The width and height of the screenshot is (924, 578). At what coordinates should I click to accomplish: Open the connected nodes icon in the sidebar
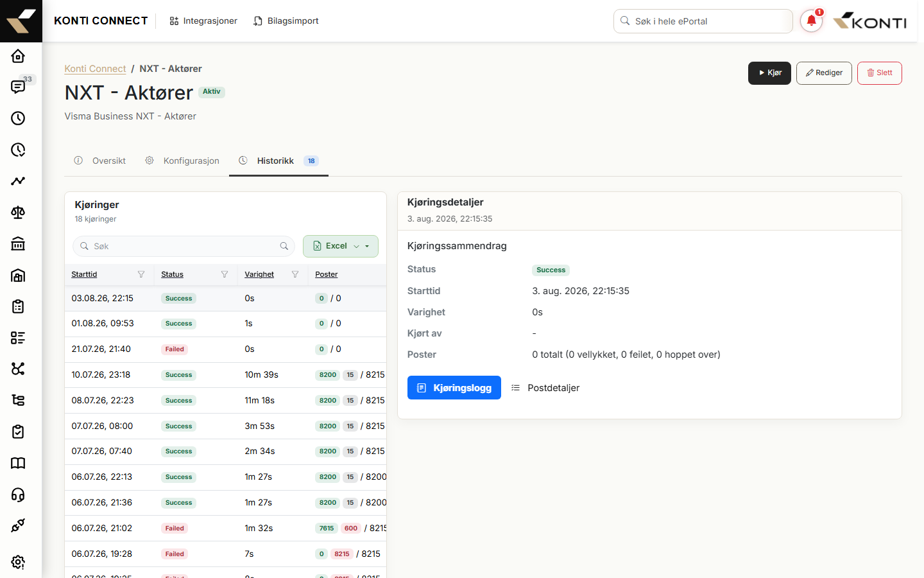[18, 369]
